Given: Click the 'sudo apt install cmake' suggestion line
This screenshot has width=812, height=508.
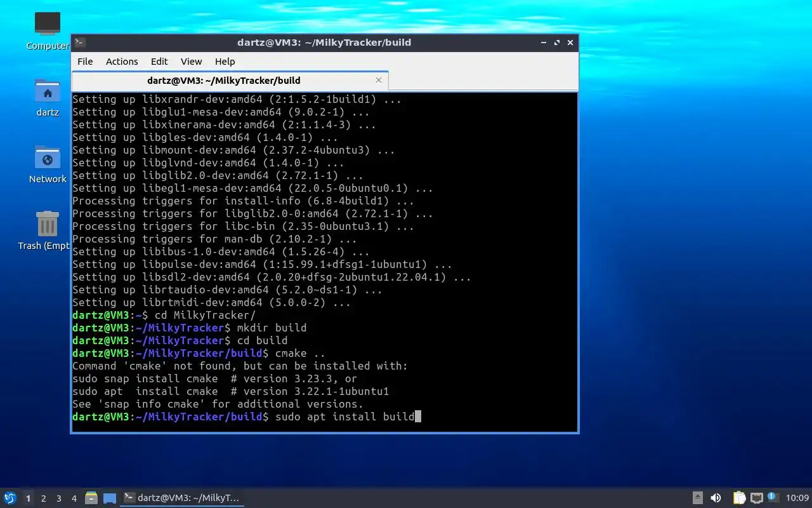Looking at the screenshot, I should point(231,391).
